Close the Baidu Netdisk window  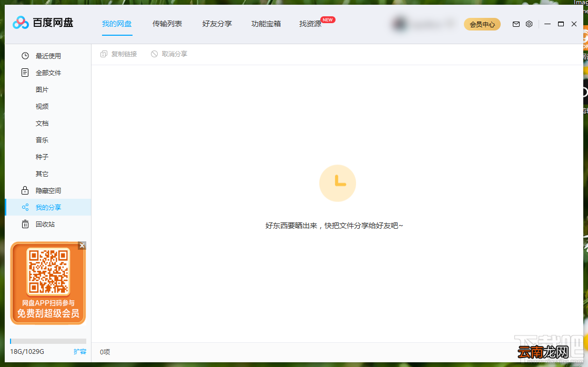click(574, 24)
